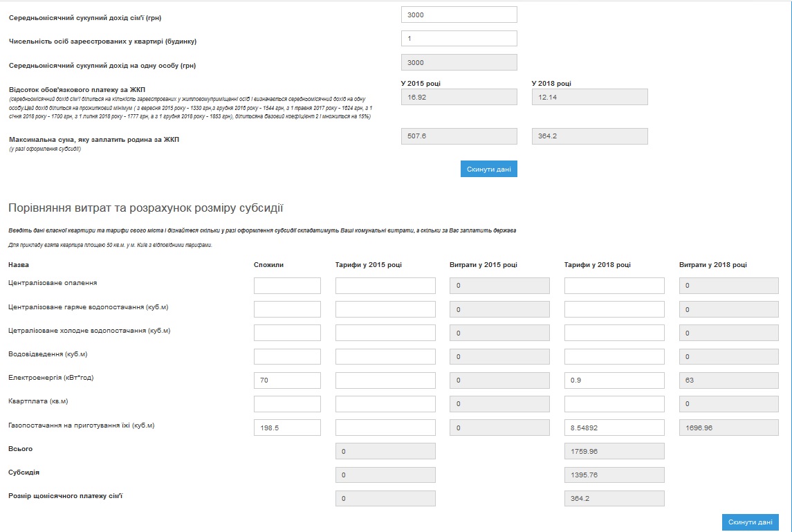Click cold water supply 2015 tariff input
792x532 pixels.
385,333
